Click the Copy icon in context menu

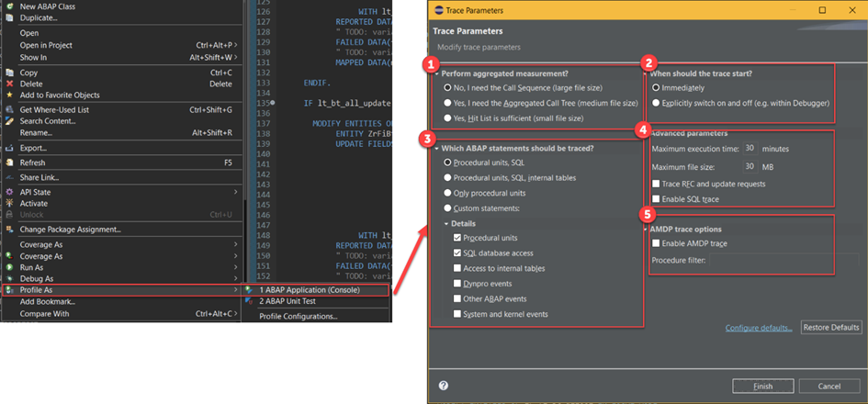click(9, 73)
